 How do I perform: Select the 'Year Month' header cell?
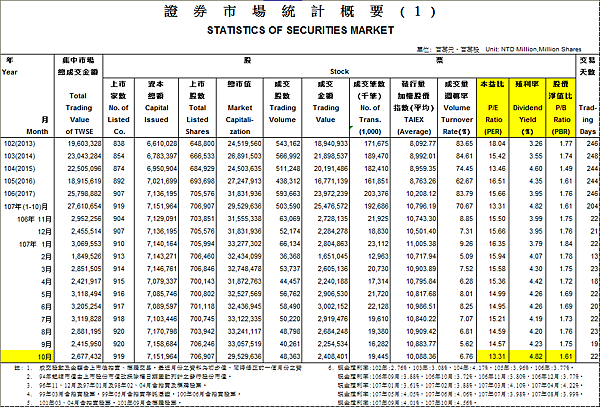[27, 96]
